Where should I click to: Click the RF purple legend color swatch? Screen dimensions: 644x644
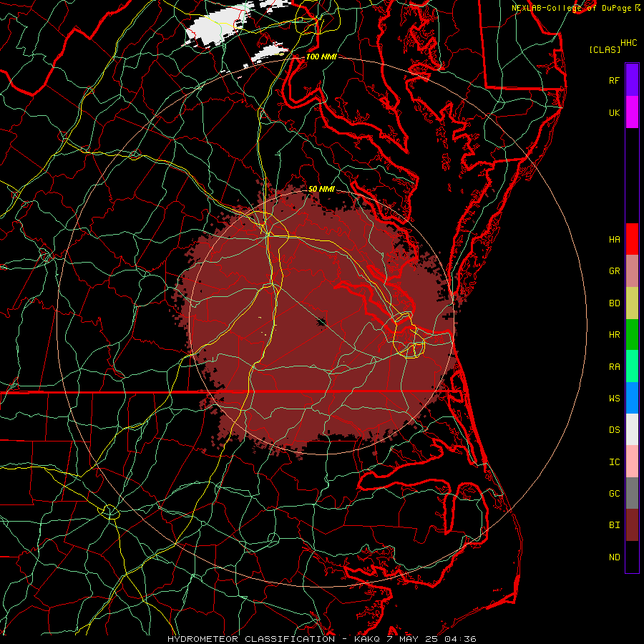pos(632,80)
